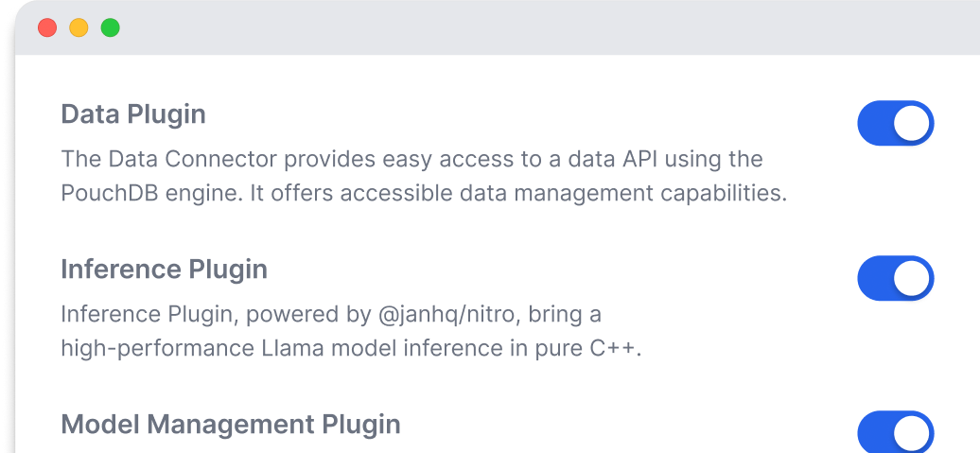
Task: Click the C++ text in the Inference description
Action: point(619,349)
